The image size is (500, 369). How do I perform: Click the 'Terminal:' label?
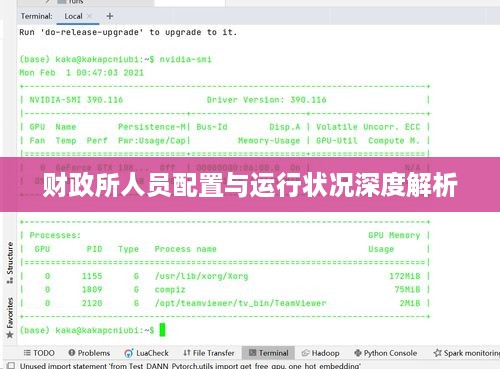click(36, 16)
